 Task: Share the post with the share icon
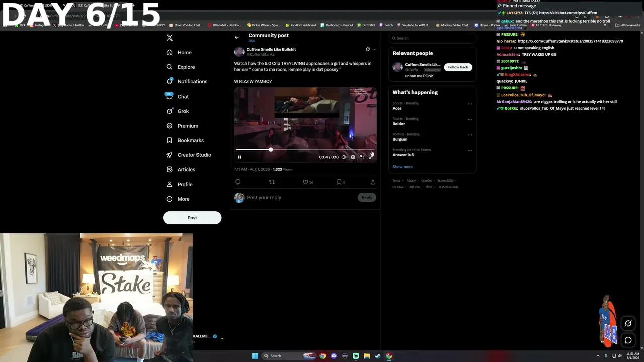(373, 182)
